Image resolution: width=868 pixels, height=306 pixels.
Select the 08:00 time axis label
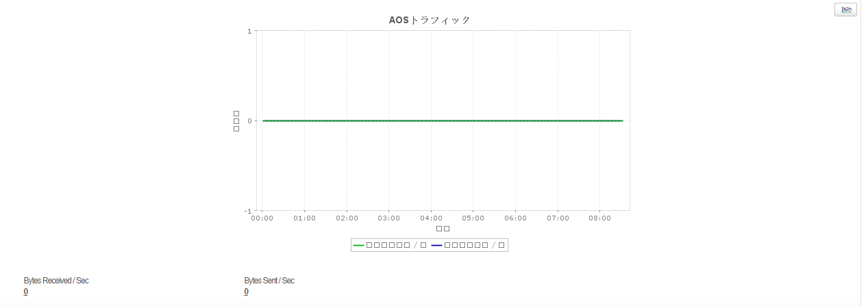599,218
